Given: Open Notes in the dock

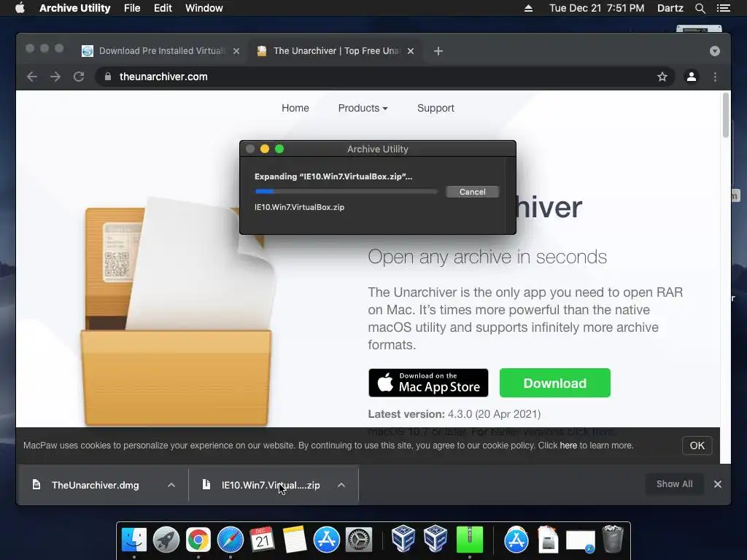Looking at the screenshot, I should tap(295, 540).
